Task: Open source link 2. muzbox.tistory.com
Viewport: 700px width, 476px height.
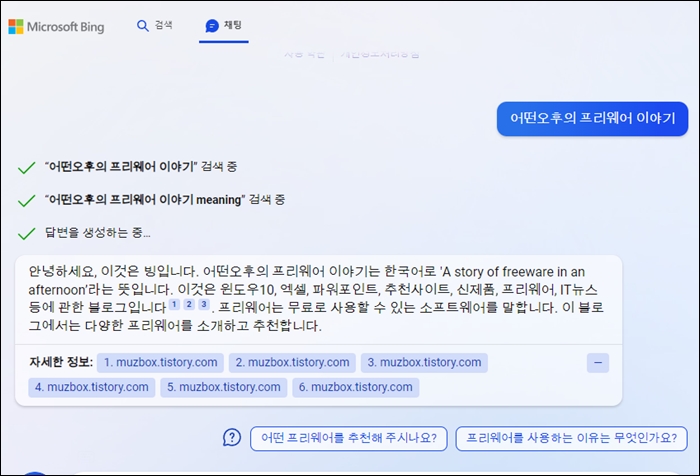Action: tap(292, 363)
